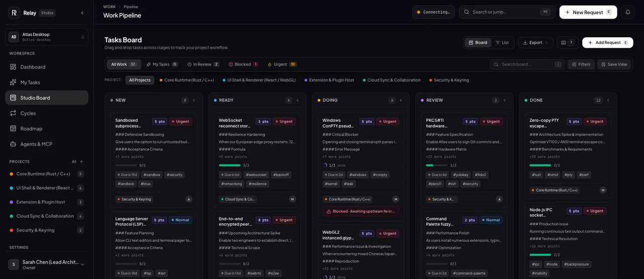Click the New Request button
This screenshot has height=279, width=644.
click(x=588, y=12)
